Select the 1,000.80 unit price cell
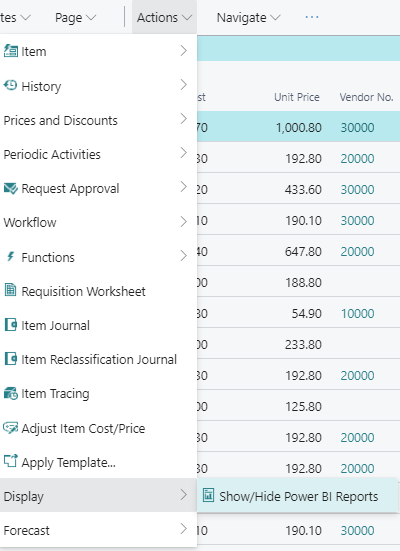Viewport: 400px width, 551px height. (x=298, y=128)
